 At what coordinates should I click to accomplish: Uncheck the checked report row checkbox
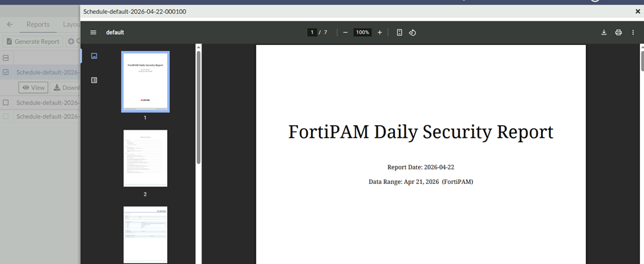6,72
